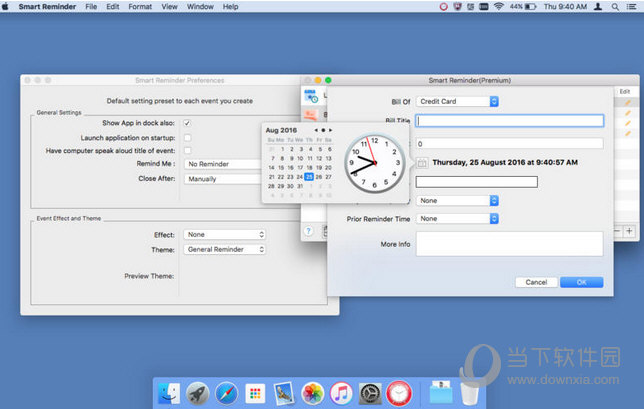Click the empty field below the date
The height and width of the screenshot is (409, 644).
[477, 182]
